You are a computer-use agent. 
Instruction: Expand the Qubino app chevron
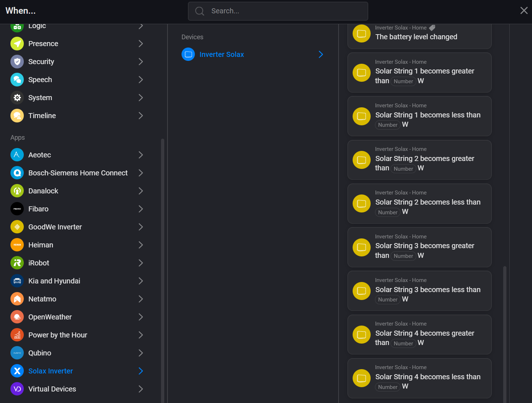[141, 353]
